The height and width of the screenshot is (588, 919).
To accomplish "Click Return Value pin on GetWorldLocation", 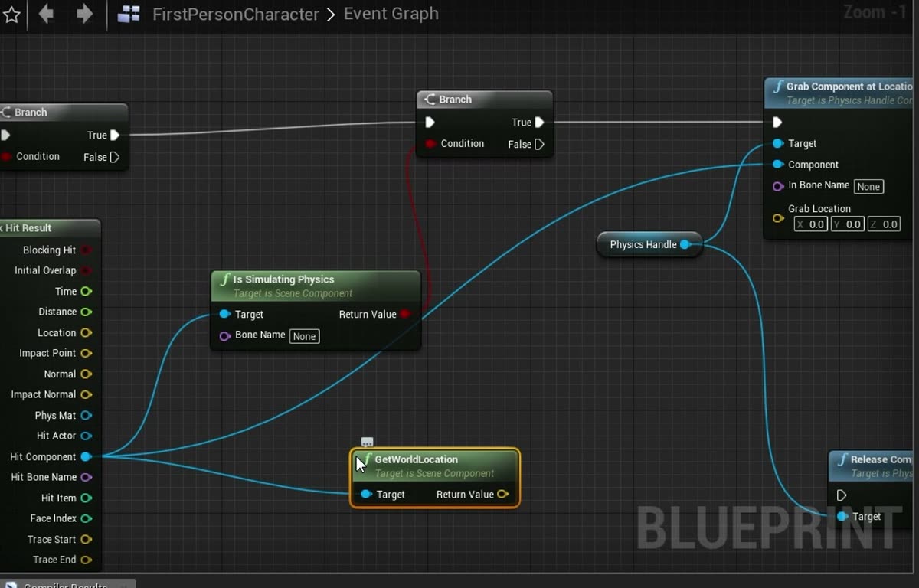I will [502, 495].
